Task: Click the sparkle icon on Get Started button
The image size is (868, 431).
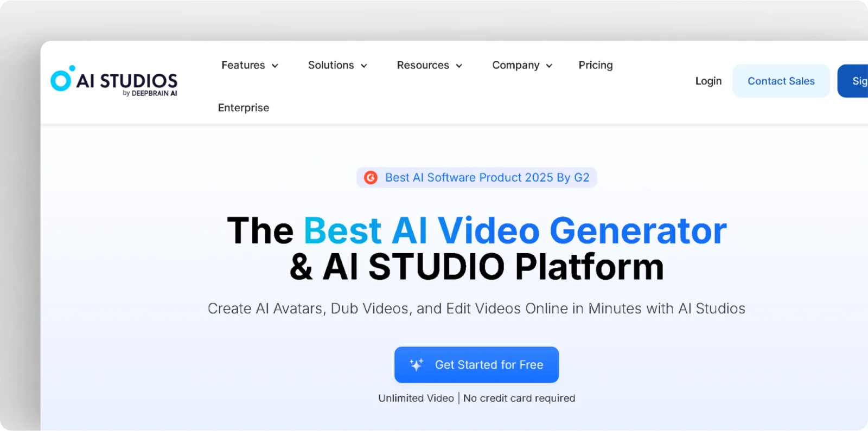Action: [x=416, y=365]
